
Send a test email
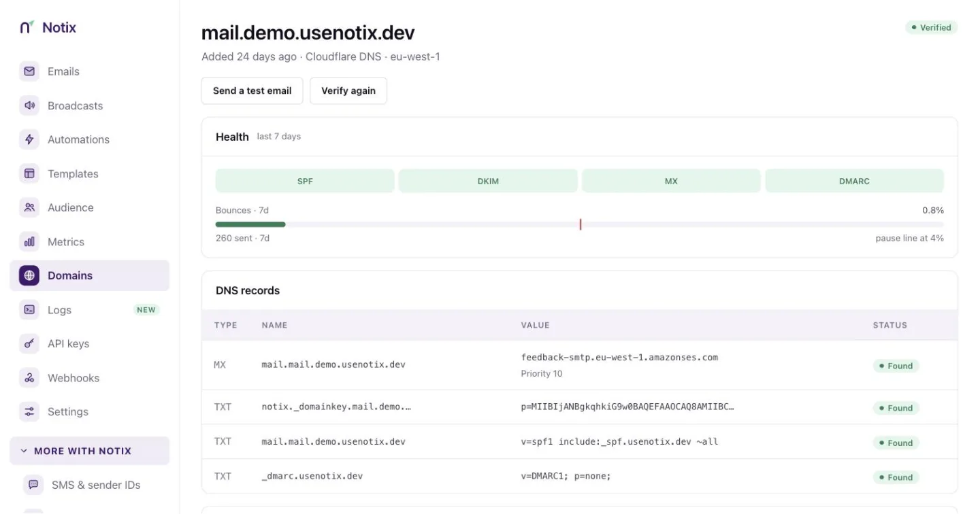tap(252, 90)
